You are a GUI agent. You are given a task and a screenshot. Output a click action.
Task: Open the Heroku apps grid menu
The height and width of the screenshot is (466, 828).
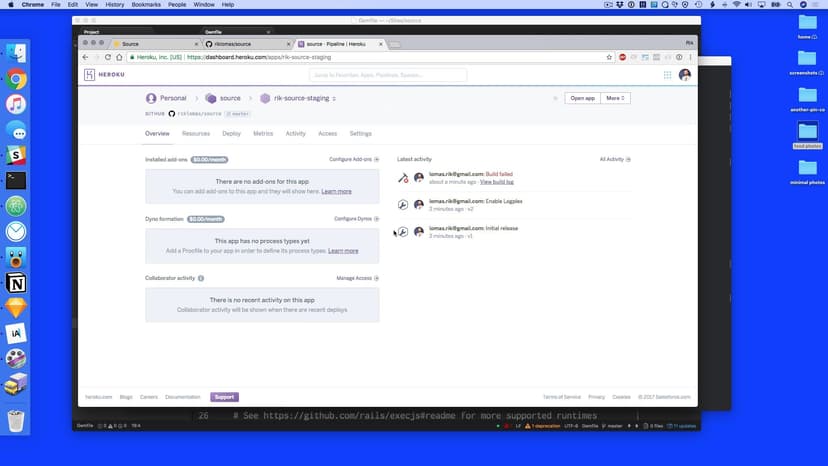pyautogui.click(x=668, y=75)
